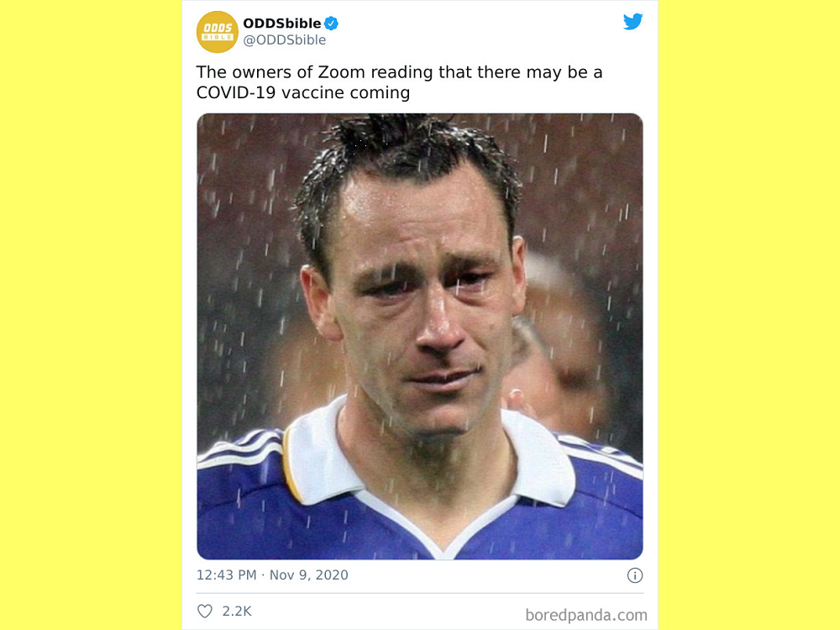This screenshot has height=630, width=840.
Task: Click the tweet info circle icon
Action: pyautogui.click(x=635, y=575)
